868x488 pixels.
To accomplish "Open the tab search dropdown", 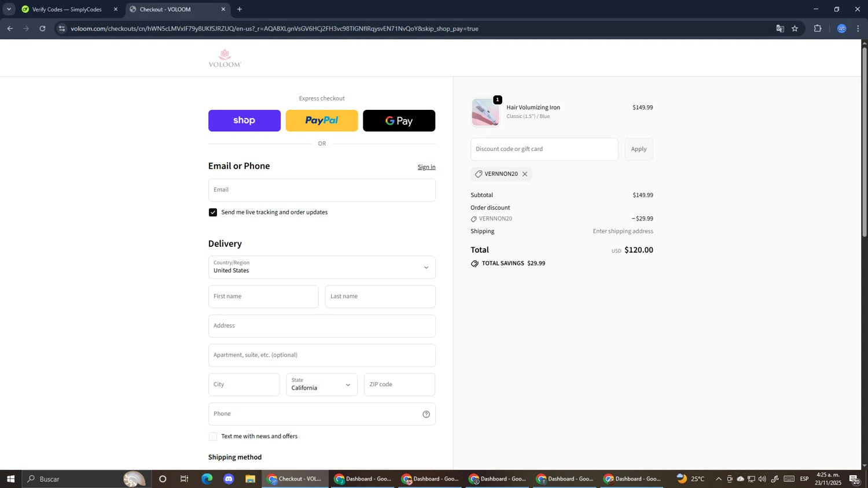I will tap(9, 9).
